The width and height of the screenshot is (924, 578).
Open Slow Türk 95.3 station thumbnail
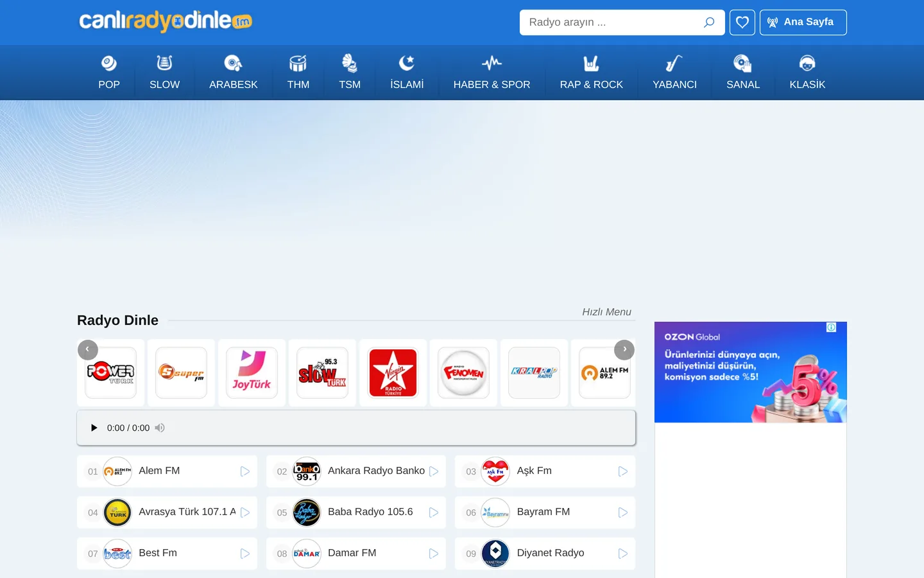[322, 372]
